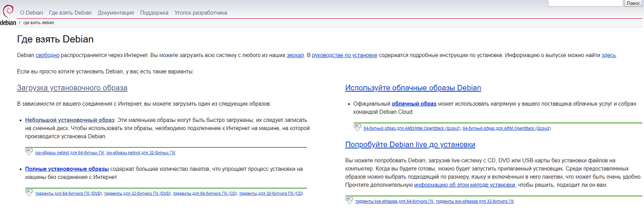This screenshot has height=218, width=644.
Task: Click download icon beside netinst ISO links
Action: click(29, 152)
